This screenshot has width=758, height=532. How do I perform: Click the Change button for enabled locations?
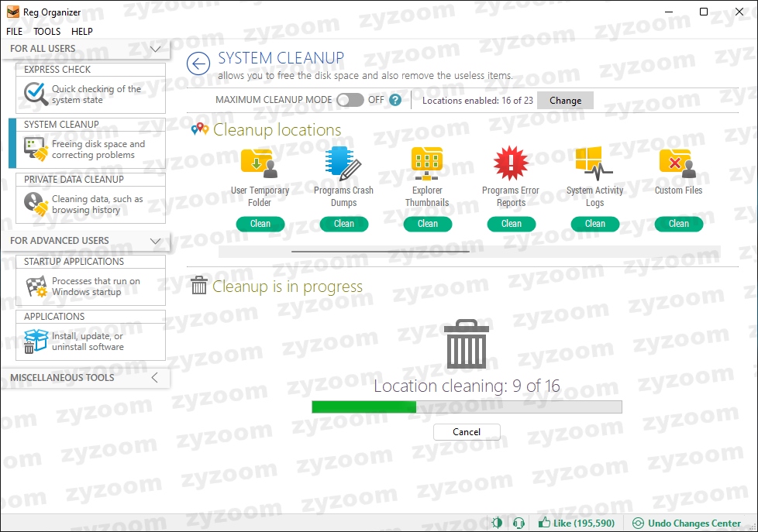point(565,101)
